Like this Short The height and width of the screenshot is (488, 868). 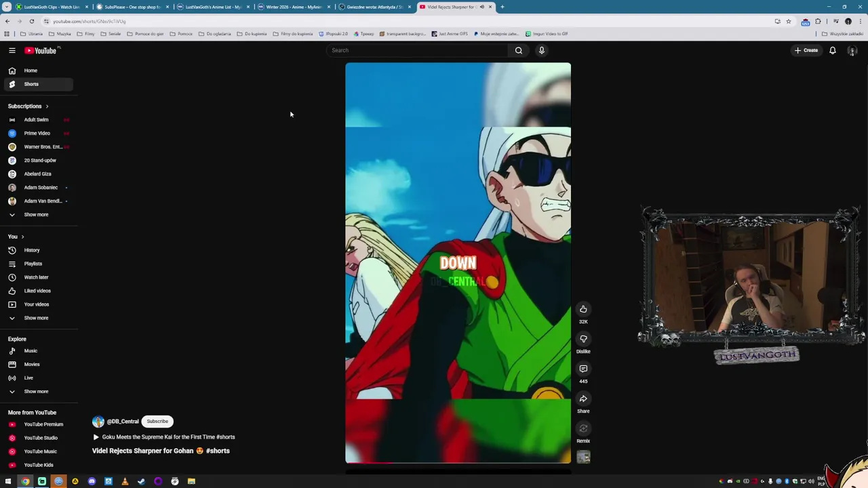click(583, 309)
